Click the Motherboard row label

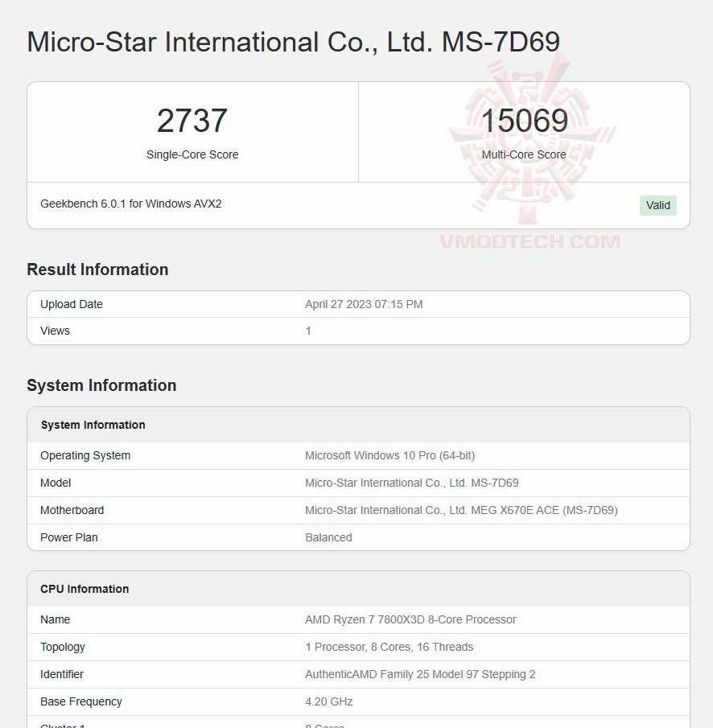coord(72,510)
